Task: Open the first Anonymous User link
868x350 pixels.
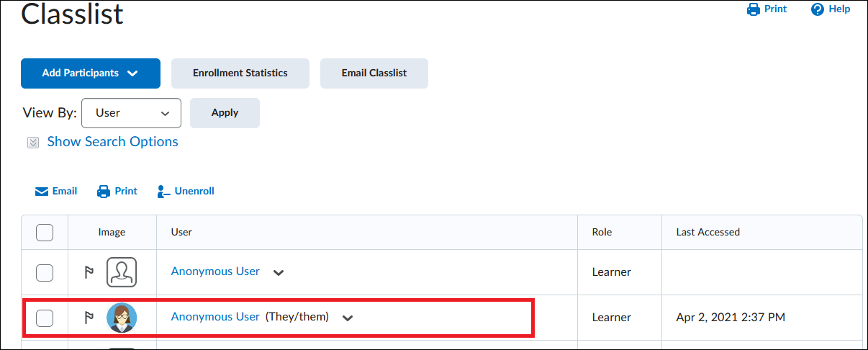Action: (215, 272)
